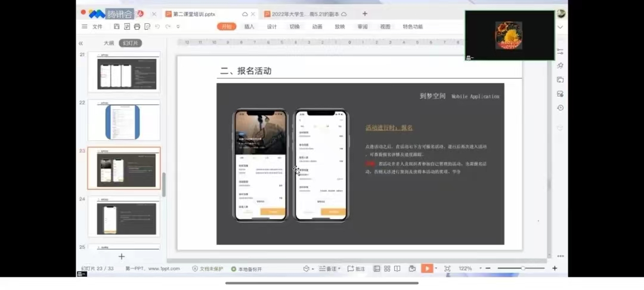The width and height of the screenshot is (644, 290).
Task: Add a new slide with plus button
Action: (122, 256)
